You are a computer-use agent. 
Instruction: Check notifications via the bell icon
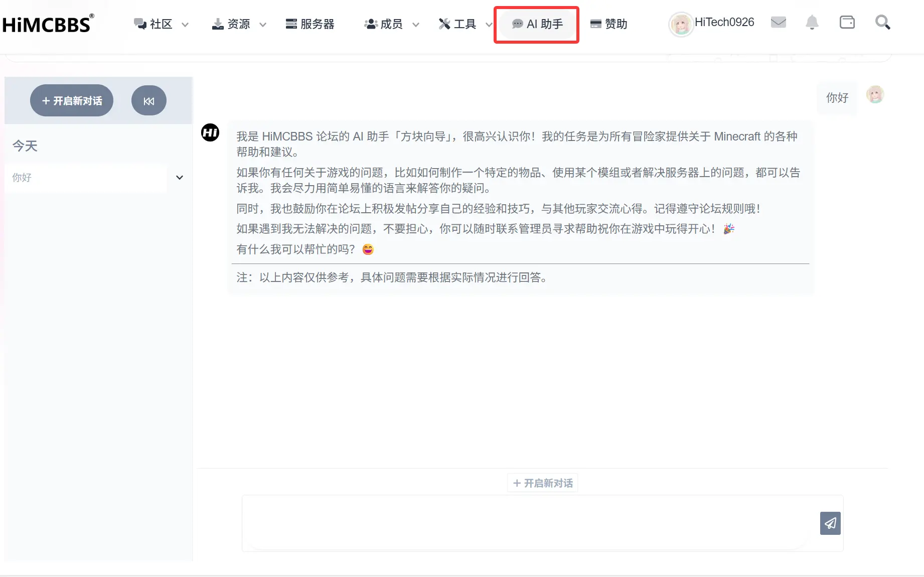coord(812,22)
